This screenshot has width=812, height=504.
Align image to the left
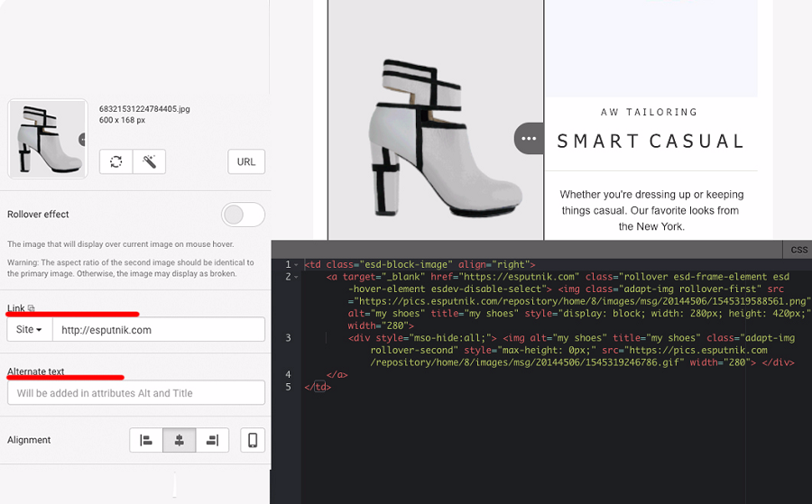tap(146, 440)
